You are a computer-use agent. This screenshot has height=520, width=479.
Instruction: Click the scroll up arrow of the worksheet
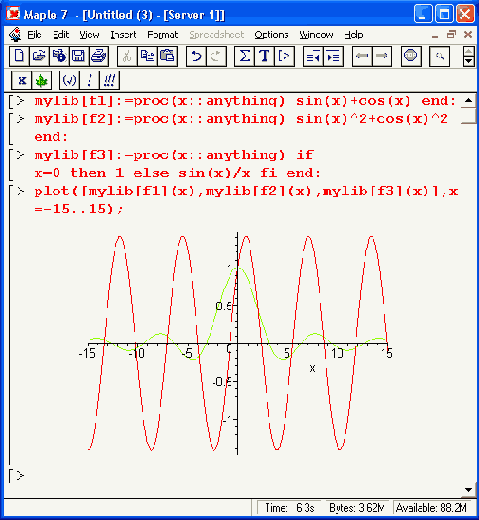(x=468, y=100)
